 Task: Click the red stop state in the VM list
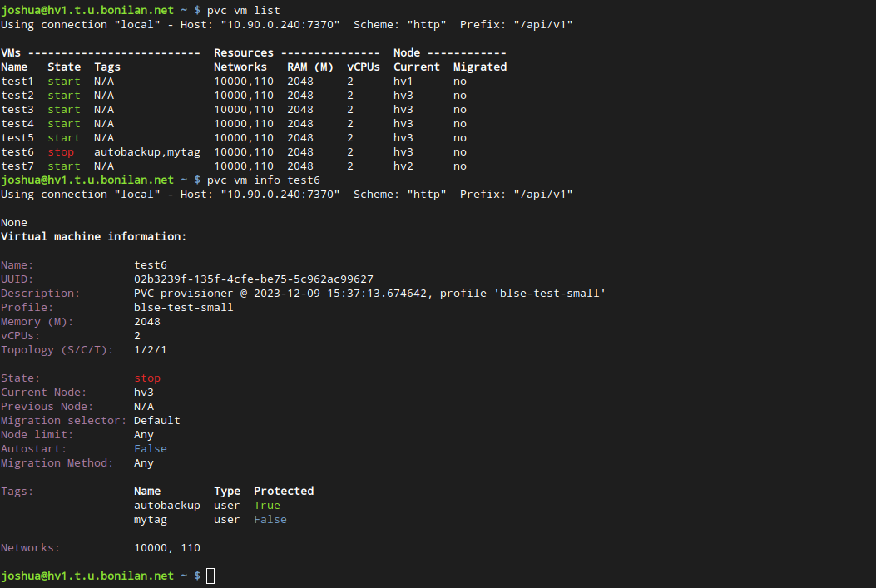60,152
